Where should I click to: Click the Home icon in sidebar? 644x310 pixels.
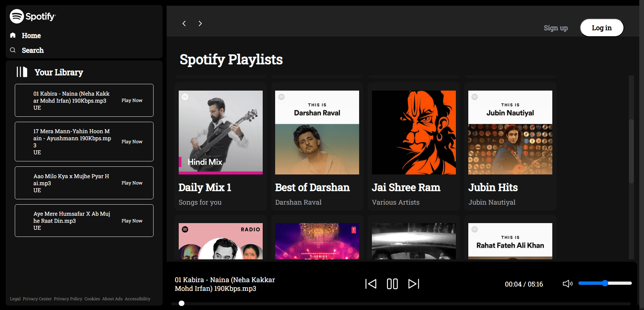(13, 35)
